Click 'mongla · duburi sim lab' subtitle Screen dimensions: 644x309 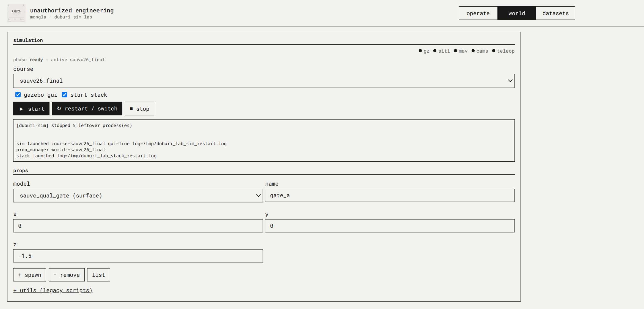(x=61, y=17)
